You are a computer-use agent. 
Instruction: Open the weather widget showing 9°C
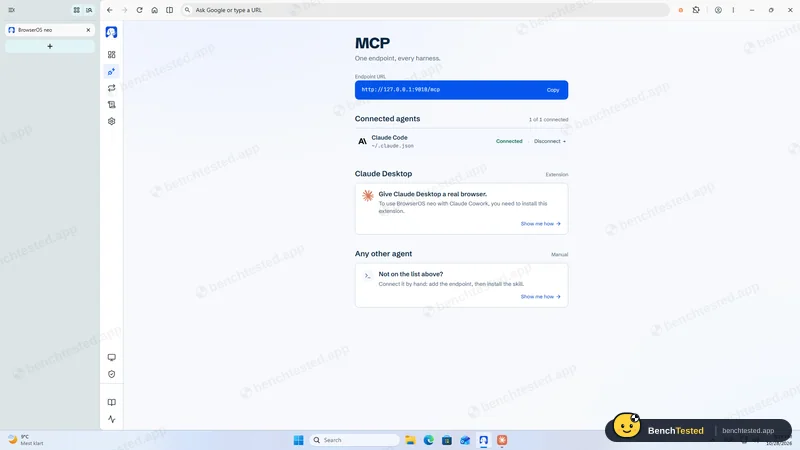pos(26,440)
